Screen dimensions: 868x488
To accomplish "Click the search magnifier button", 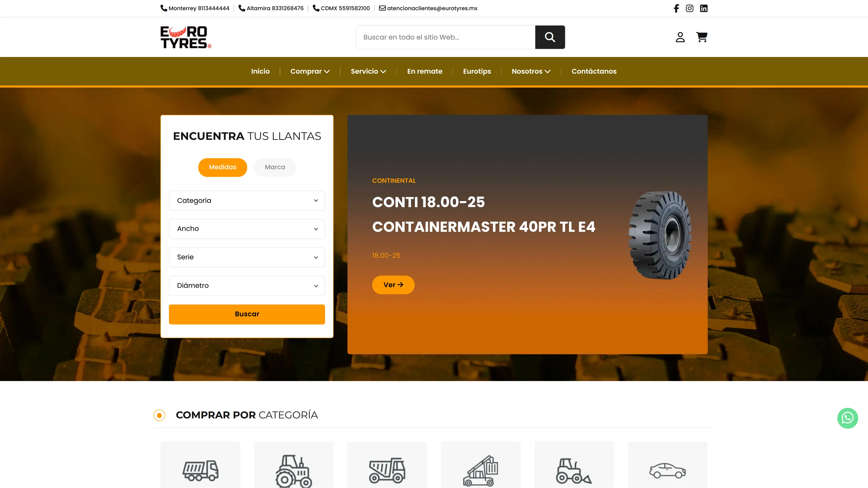I will (550, 37).
